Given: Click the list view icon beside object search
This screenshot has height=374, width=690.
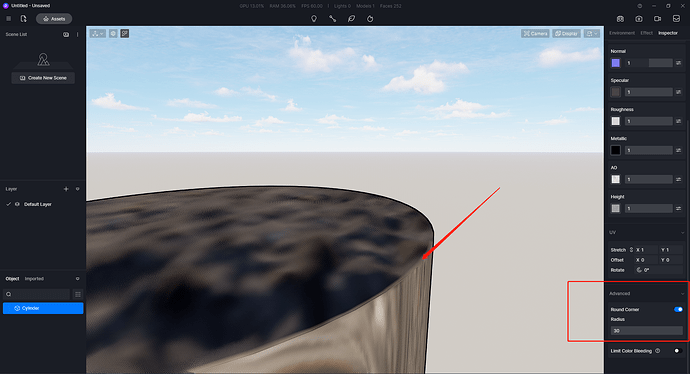Looking at the screenshot, I should coord(78,294).
